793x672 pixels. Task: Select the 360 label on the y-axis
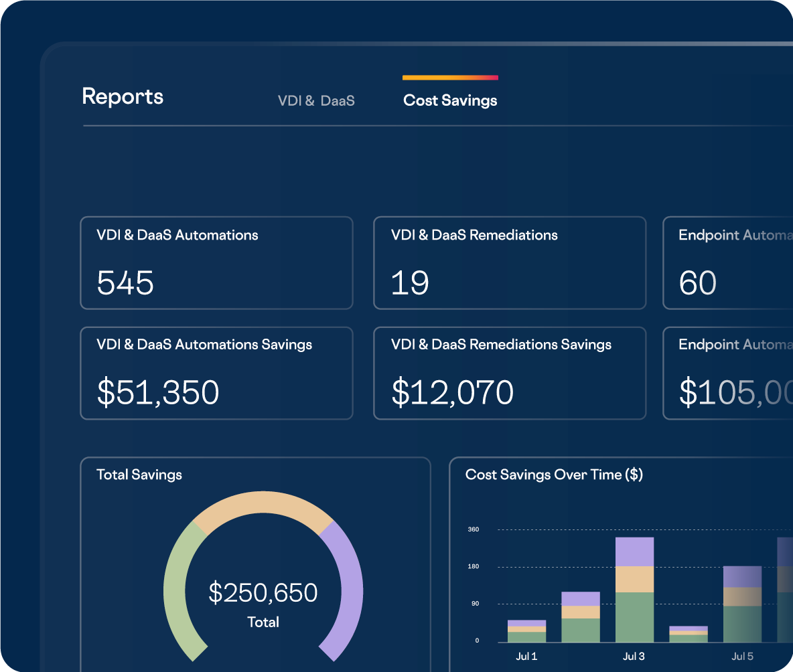pyautogui.click(x=472, y=529)
